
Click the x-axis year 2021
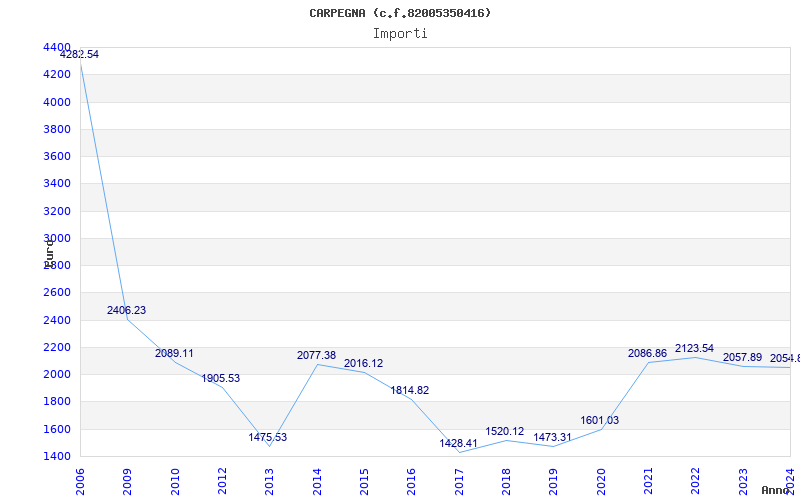pos(648,482)
